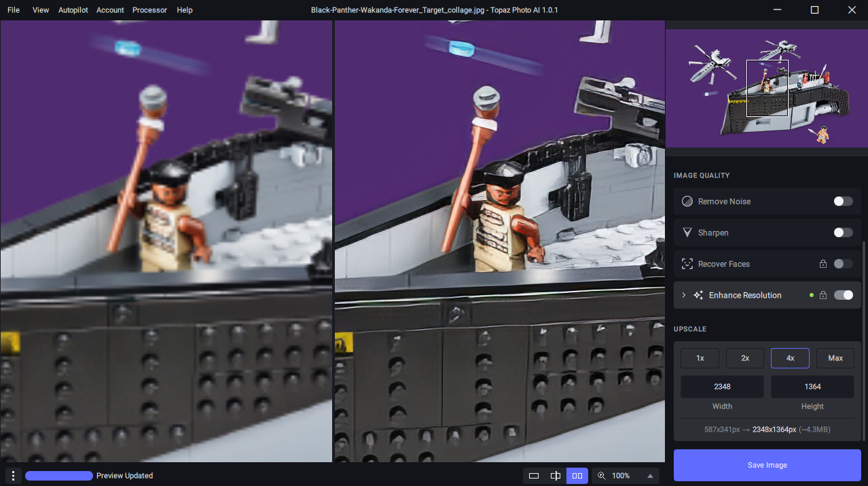
Task: Open the Autopilot menu
Action: click(x=73, y=10)
